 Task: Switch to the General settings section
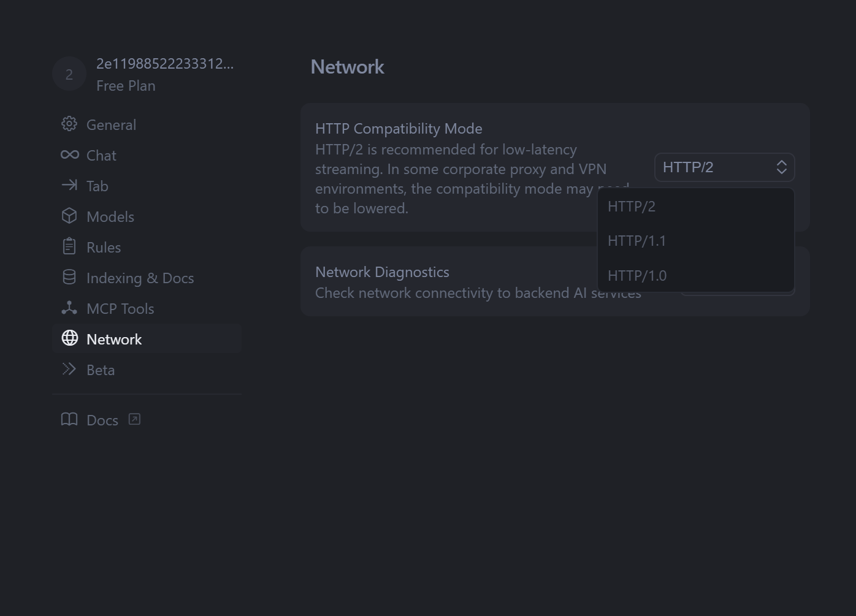click(111, 124)
